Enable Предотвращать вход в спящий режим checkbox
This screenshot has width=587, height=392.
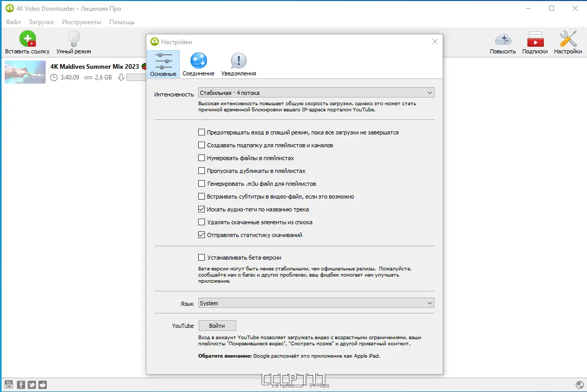pos(201,132)
